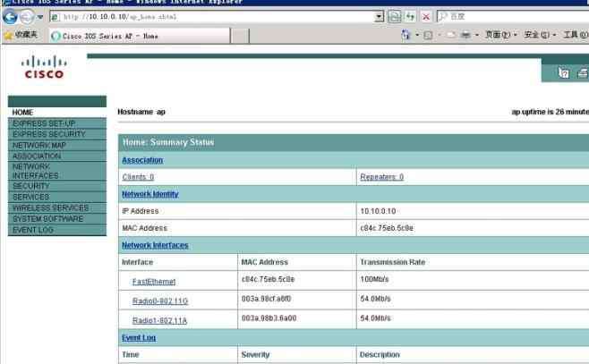Click the Home: Summary Status heading
589x364 pixels.
[x=168, y=142]
